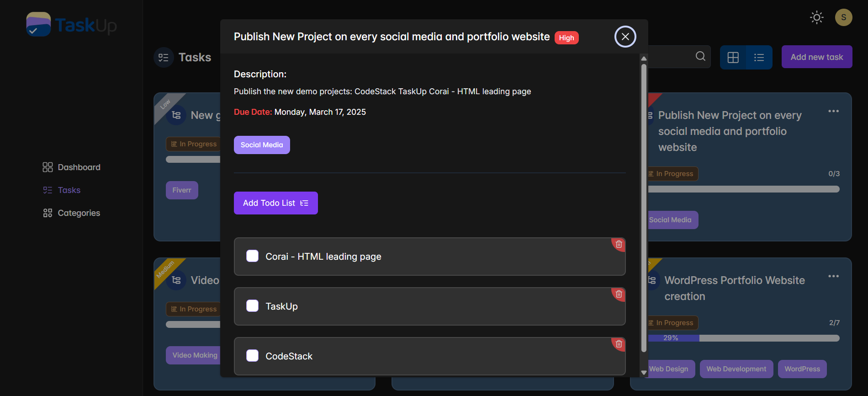Remove the CodeStack todo with trash icon
This screenshot has width=868, height=396.
[x=619, y=344]
